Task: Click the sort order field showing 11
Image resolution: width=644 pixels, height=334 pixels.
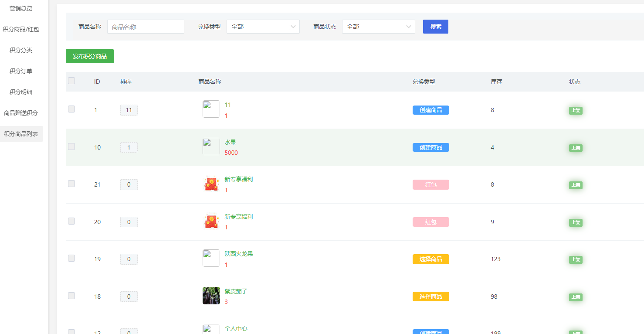Action: coord(129,110)
